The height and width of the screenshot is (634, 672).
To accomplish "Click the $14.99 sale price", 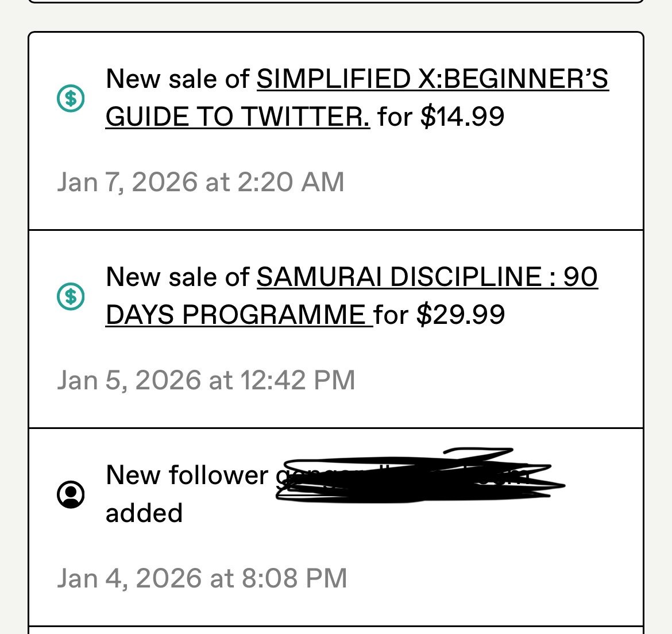I will coord(462,116).
